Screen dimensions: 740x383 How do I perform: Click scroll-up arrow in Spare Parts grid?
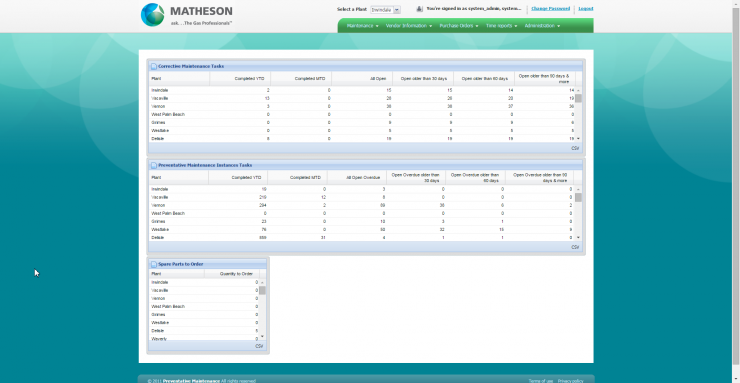262,283
